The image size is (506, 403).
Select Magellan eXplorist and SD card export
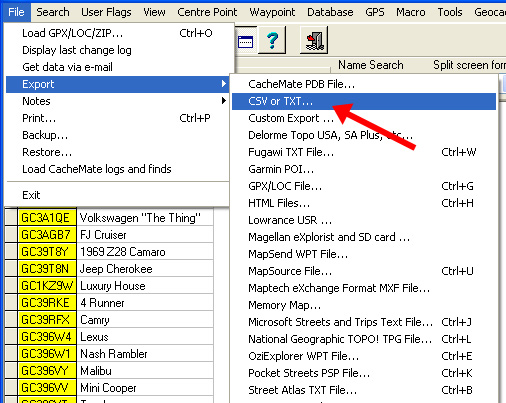point(364,237)
